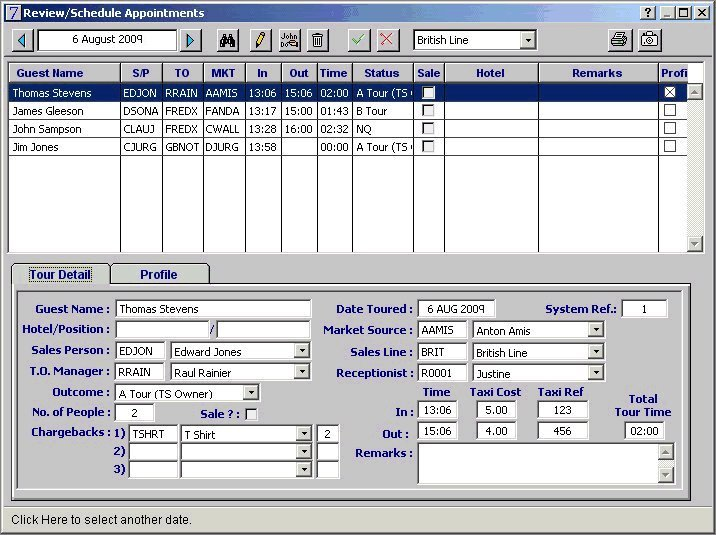Open the chargeback 3 description dropdown
Image resolution: width=716 pixels, height=535 pixels.
[304, 469]
